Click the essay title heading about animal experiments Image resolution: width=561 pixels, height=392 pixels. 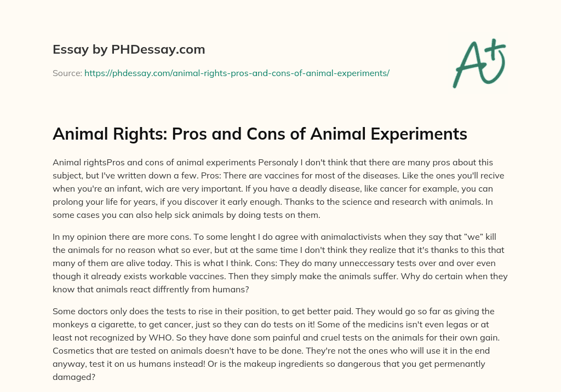260,134
